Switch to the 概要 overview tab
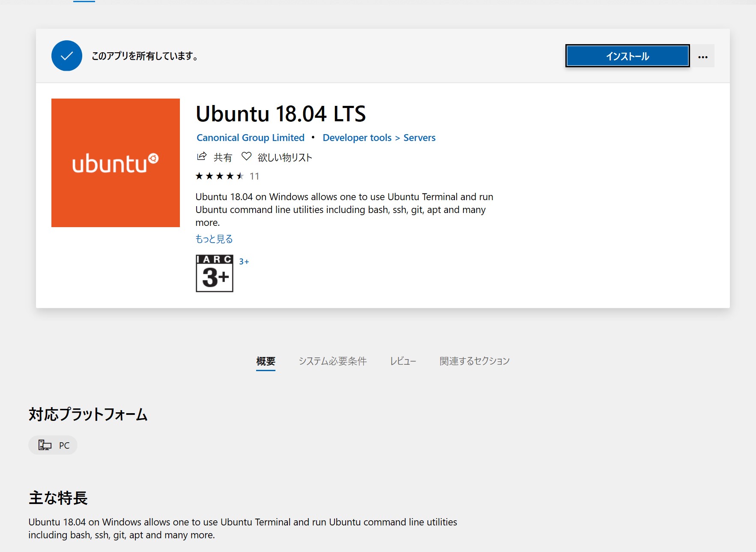Screen dimensions: 756x552 click(x=266, y=361)
